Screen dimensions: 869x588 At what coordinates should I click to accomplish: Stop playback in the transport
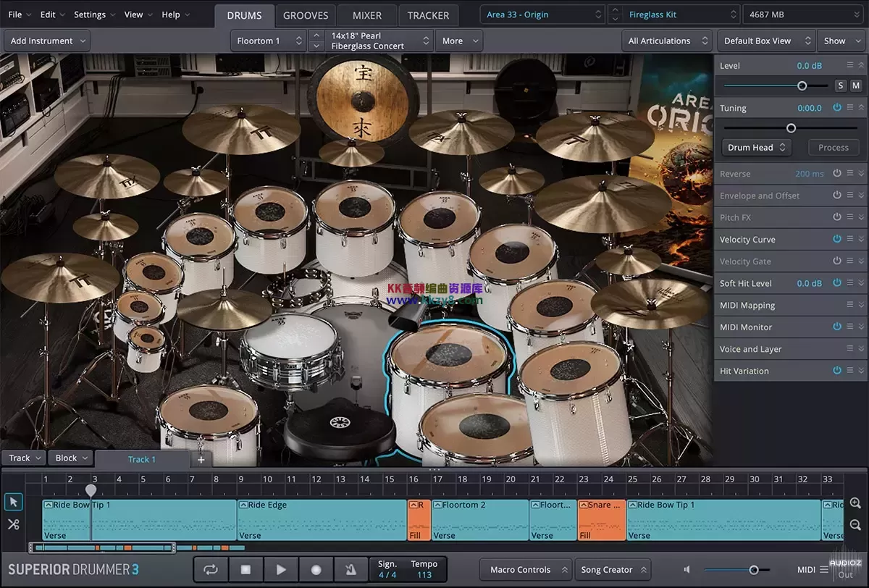[x=245, y=570]
